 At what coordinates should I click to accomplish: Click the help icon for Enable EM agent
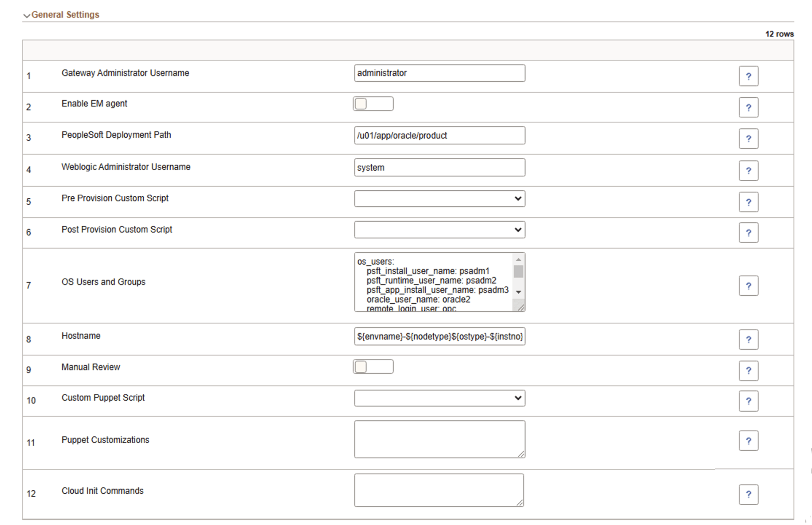pos(749,107)
